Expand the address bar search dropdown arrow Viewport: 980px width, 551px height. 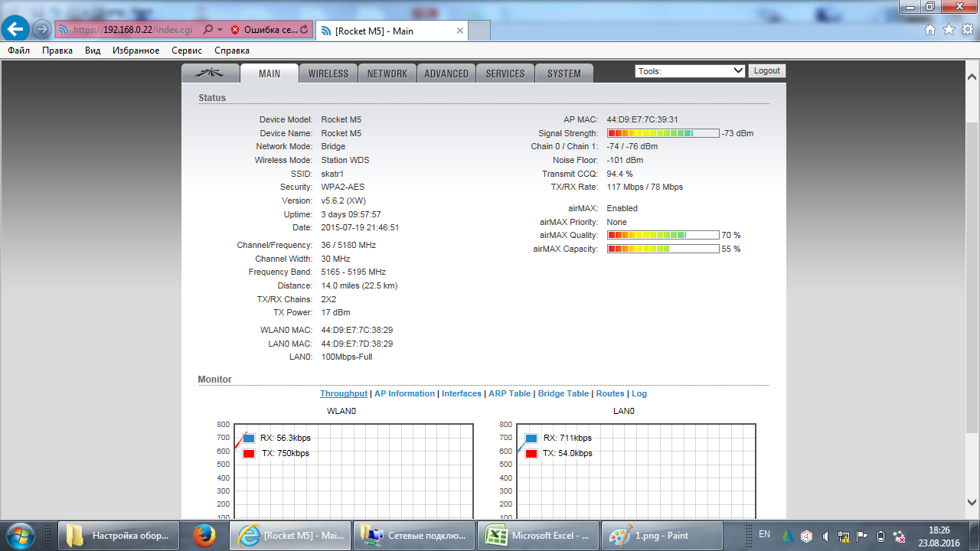click(220, 30)
